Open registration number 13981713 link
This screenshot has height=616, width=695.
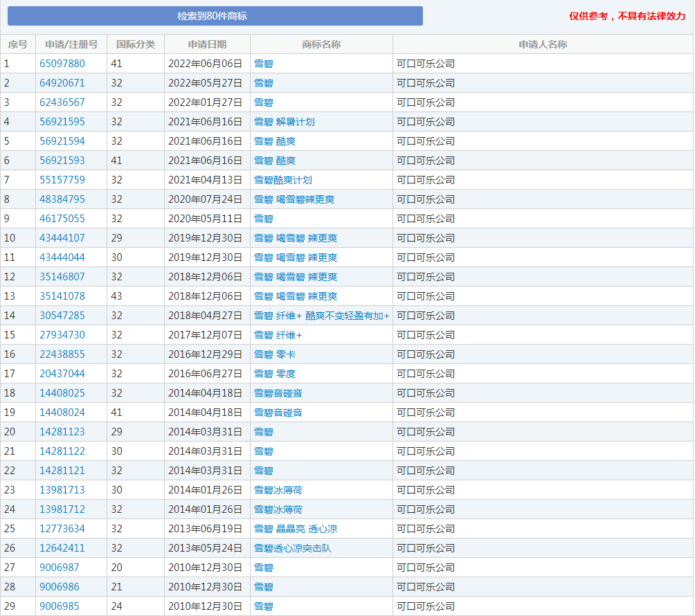tap(62, 490)
